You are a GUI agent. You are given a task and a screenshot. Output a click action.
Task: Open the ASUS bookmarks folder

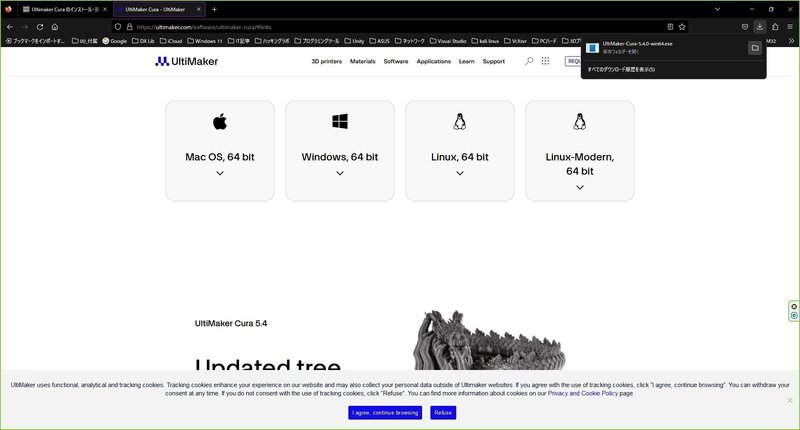click(x=380, y=41)
